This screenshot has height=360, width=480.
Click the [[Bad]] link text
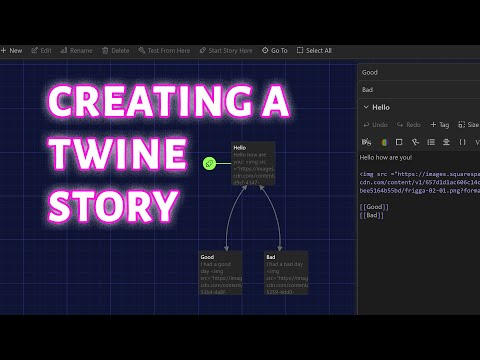click(x=372, y=215)
